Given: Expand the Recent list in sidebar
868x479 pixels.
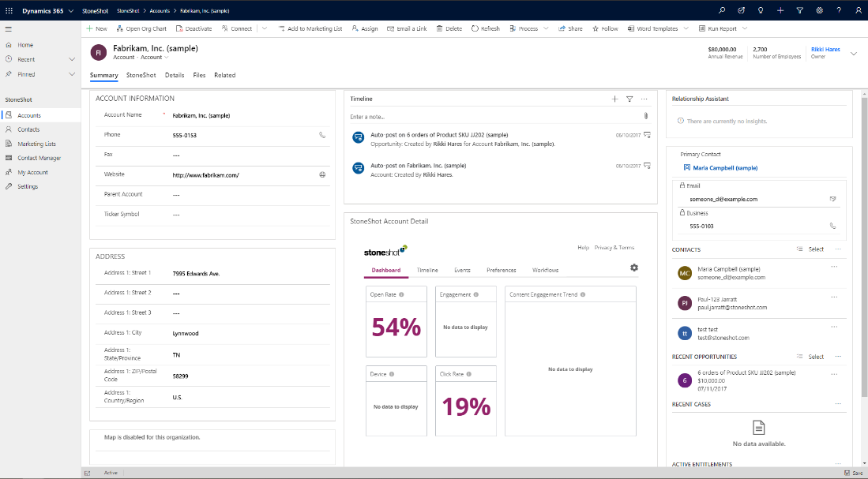Looking at the screenshot, I should [71, 59].
